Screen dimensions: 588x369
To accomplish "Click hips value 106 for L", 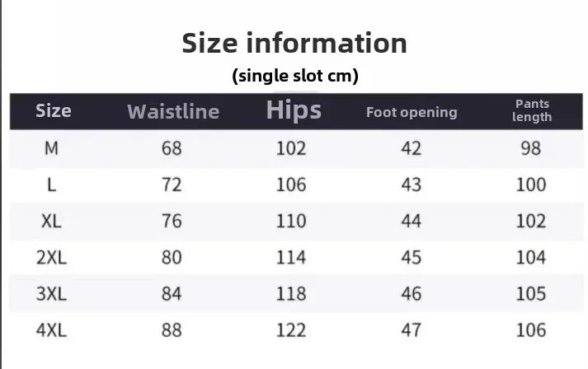I will 291,184.
